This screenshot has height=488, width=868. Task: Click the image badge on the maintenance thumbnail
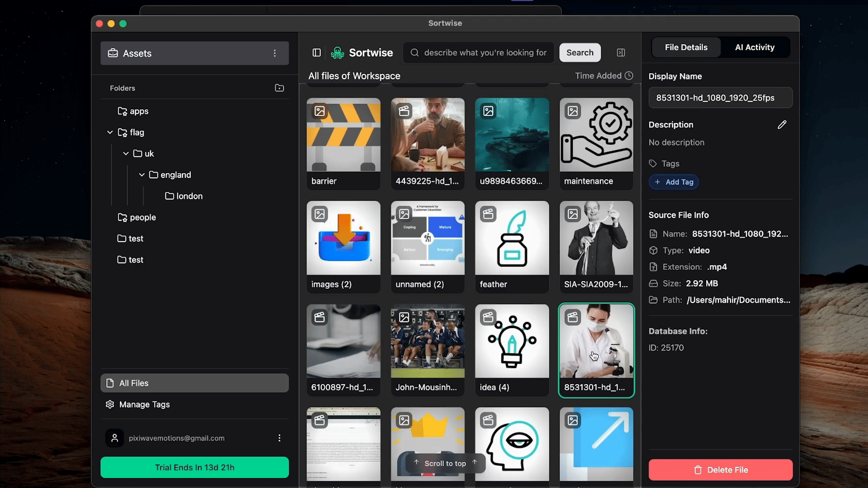click(x=573, y=111)
